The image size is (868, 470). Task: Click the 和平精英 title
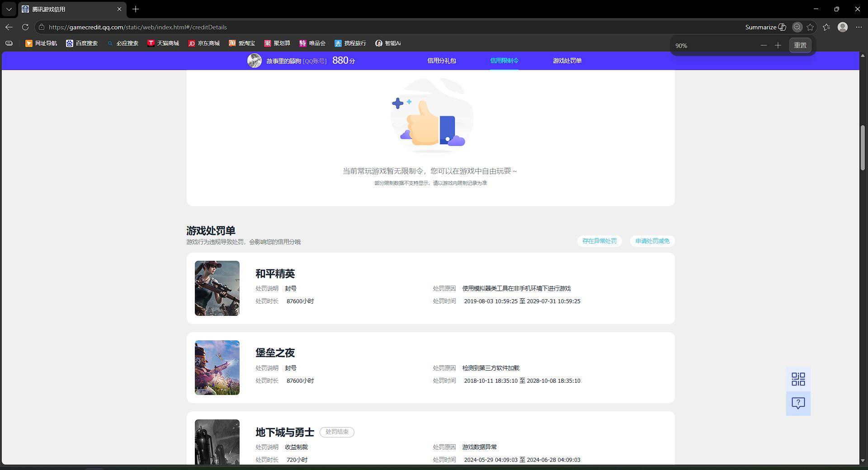tap(275, 273)
